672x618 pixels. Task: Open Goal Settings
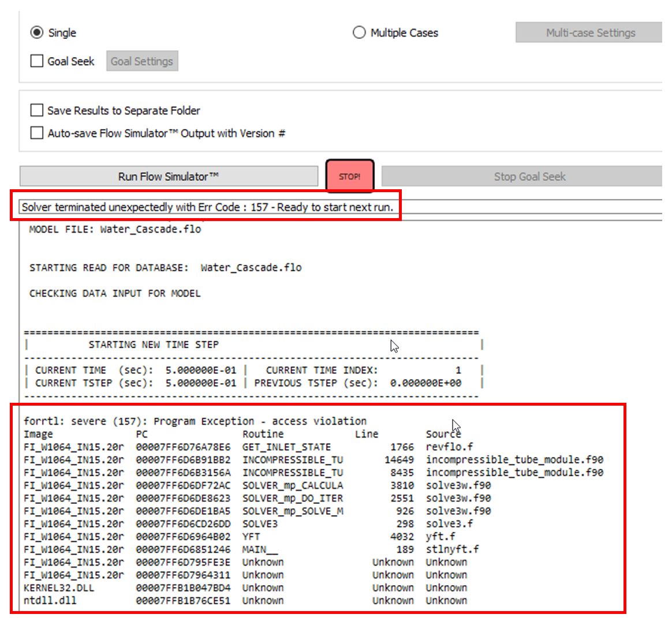tap(141, 61)
